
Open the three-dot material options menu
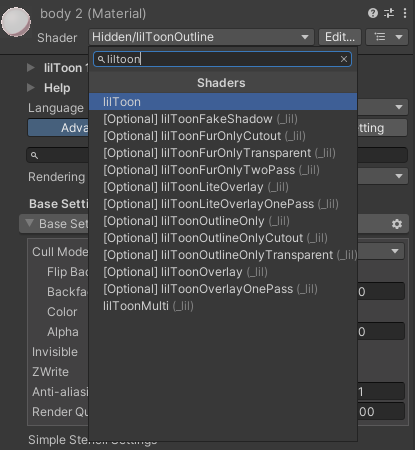point(405,13)
